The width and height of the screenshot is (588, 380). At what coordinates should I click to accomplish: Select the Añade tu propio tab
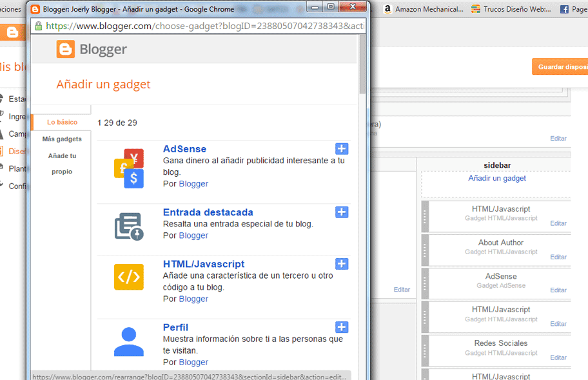click(62, 164)
